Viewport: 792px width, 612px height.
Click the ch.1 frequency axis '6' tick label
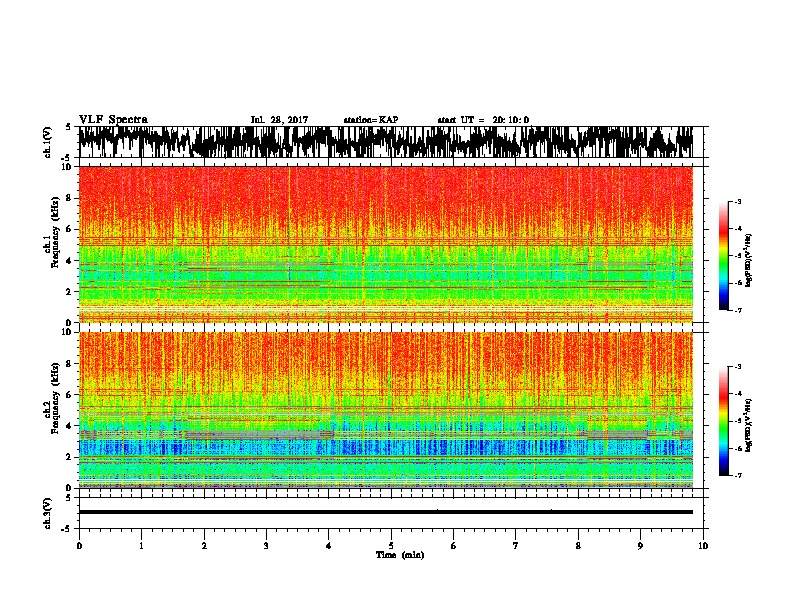(69, 229)
